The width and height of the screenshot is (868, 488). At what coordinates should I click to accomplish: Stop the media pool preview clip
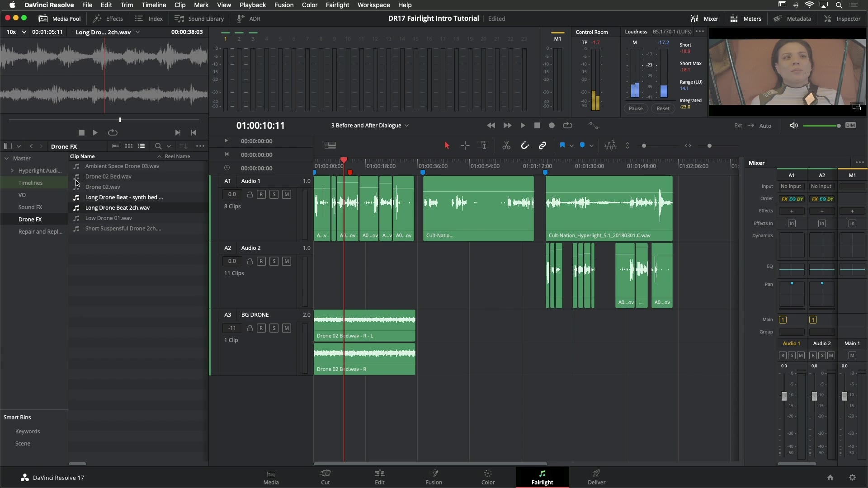point(81,133)
